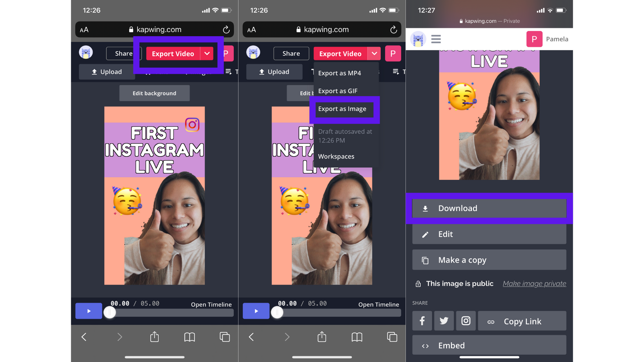
Task: Make image private via the link
Action: [534, 284]
